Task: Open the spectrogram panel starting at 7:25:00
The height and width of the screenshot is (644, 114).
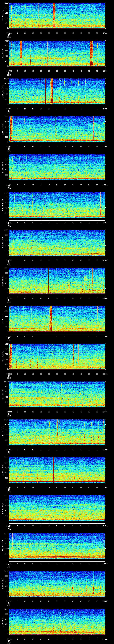Action: point(57,356)
